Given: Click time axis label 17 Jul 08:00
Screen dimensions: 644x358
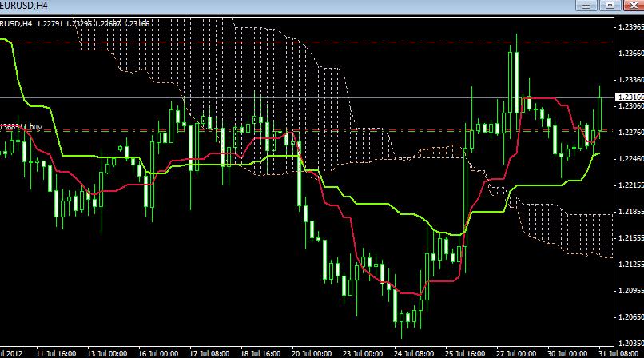Looking at the screenshot, I should pos(209,353).
